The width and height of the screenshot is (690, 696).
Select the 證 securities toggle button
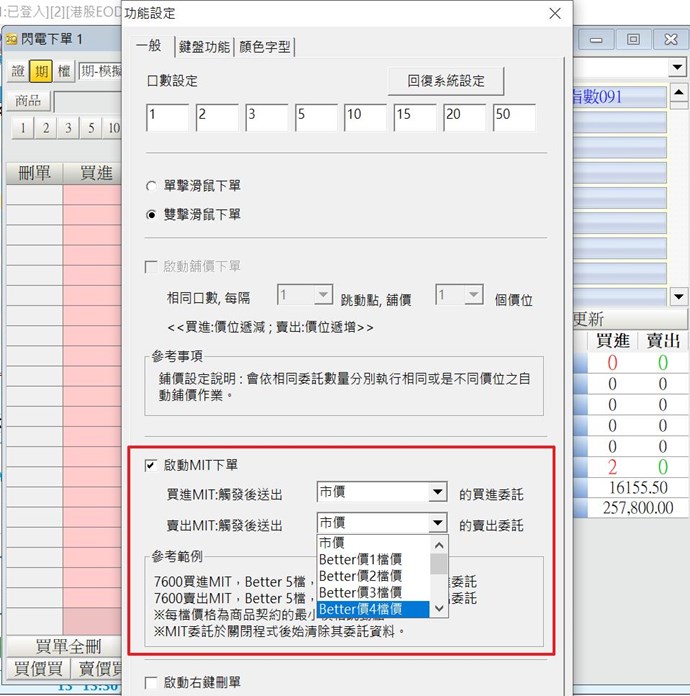pos(18,71)
